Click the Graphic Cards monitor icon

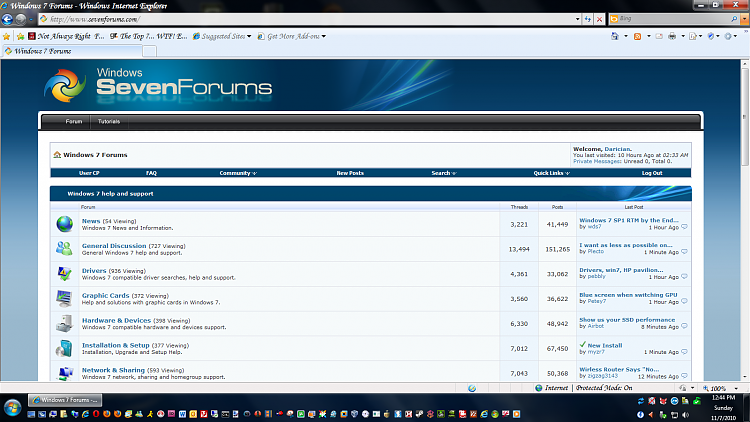click(64, 298)
